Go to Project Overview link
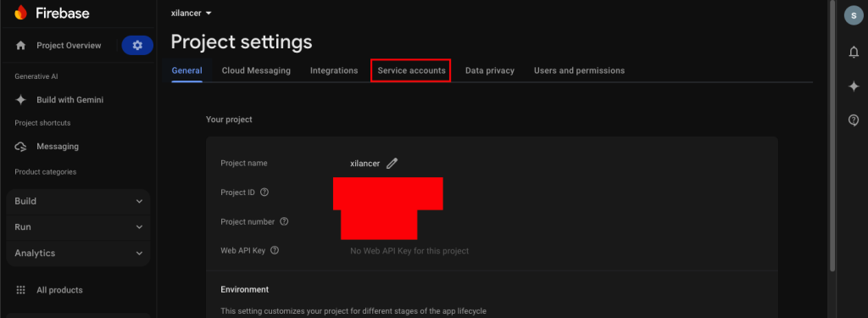 click(69, 46)
